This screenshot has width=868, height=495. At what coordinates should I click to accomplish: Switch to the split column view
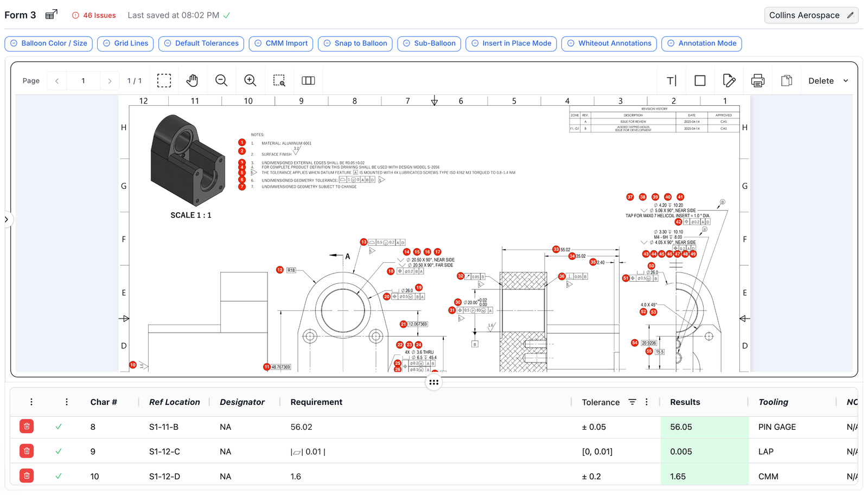(308, 80)
